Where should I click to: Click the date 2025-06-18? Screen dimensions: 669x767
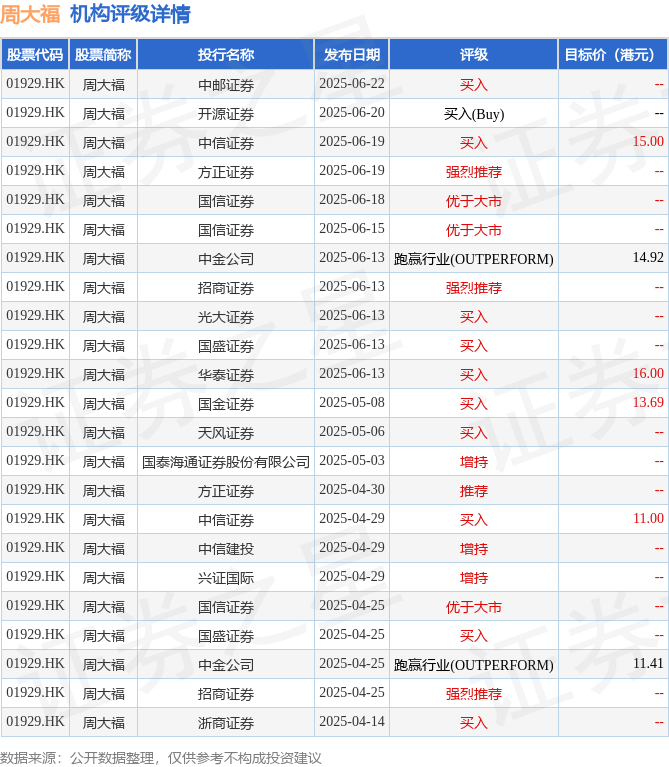tap(352, 200)
